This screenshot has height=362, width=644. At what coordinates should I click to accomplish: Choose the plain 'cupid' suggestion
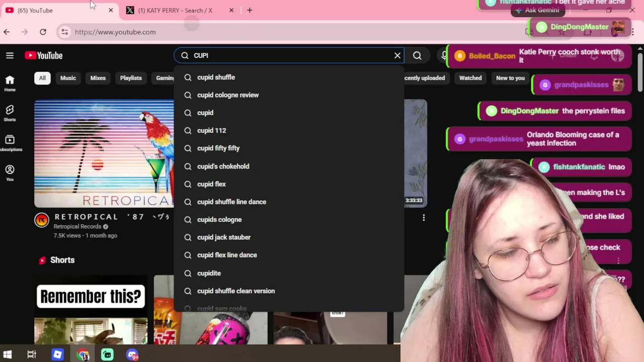point(289,113)
